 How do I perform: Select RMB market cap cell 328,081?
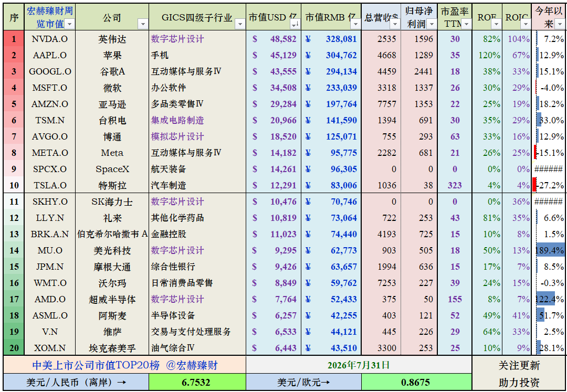(x=331, y=39)
